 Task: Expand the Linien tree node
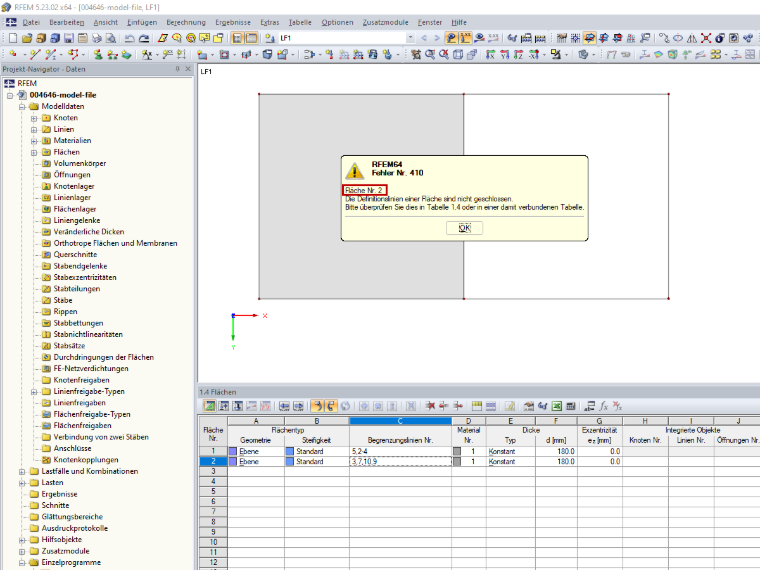(33, 129)
